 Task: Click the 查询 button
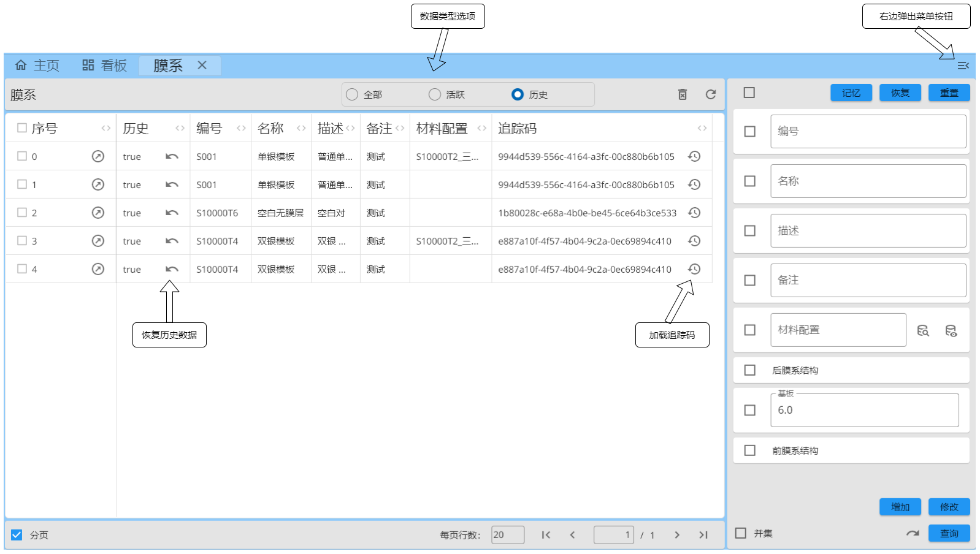pos(949,533)
